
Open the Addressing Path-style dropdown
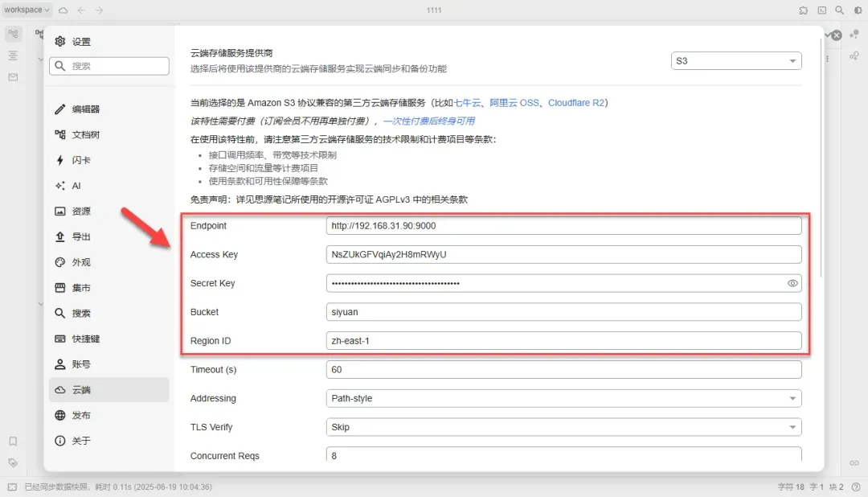(563, 398)
